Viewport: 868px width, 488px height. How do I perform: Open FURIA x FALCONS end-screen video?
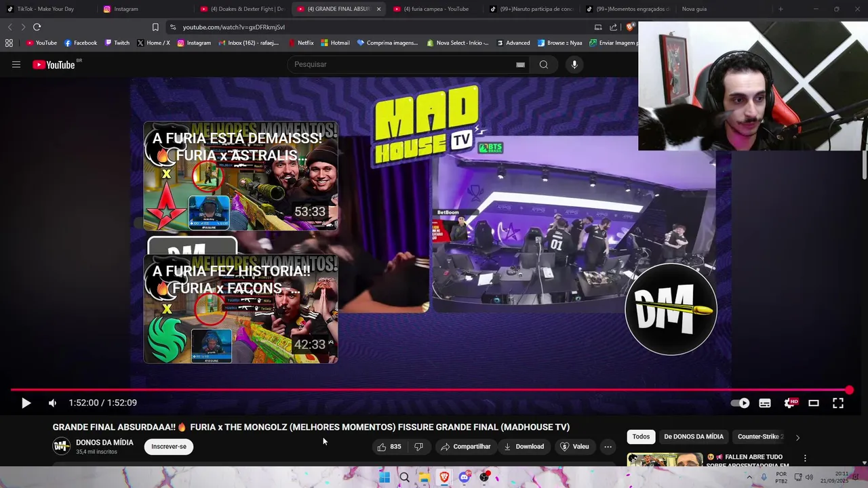241,309
